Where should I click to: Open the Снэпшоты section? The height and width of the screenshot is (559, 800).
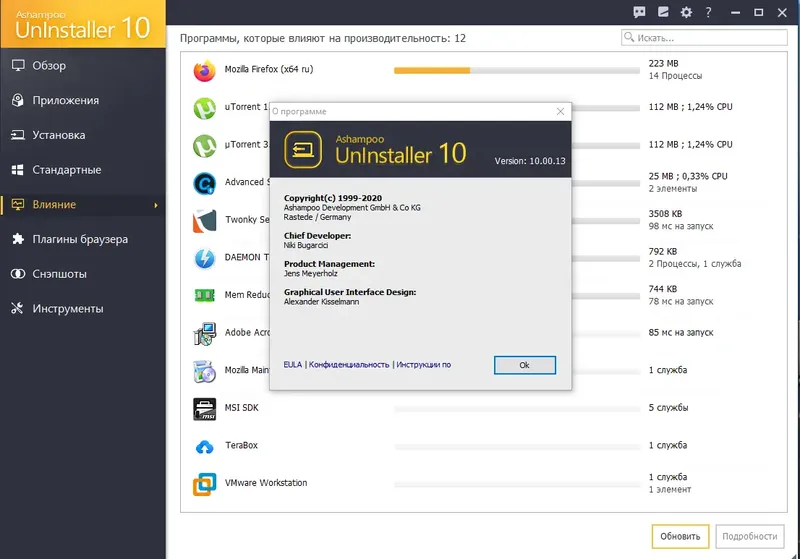pos(83,274)
